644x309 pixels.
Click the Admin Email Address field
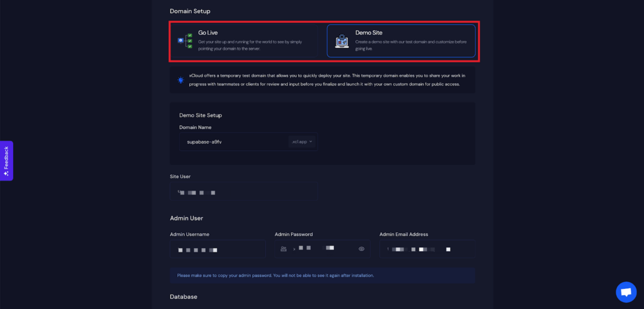(426, 249)
